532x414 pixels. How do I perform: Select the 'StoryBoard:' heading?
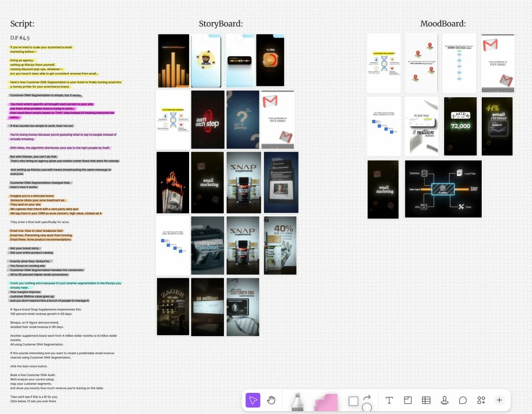pos(221,24)
